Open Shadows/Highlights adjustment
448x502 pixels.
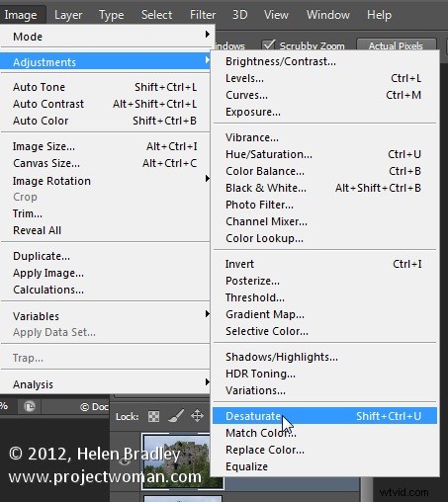[x=324, y=357]
